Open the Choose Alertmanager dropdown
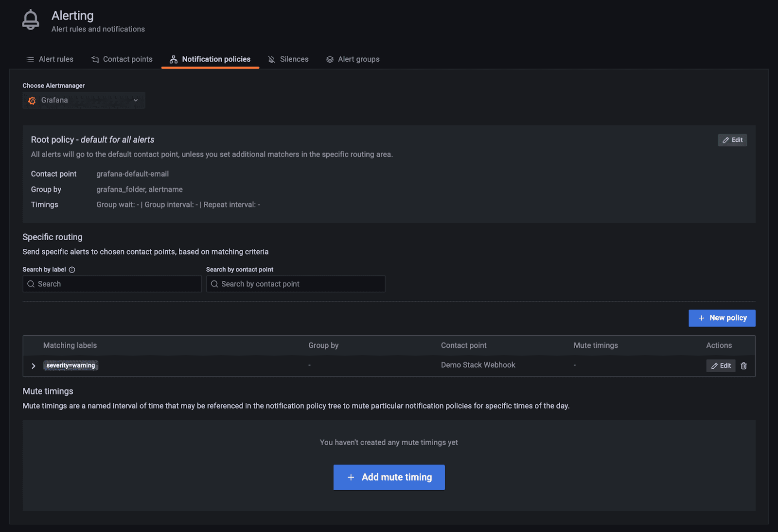Image resolution: width=778 pixels, height=532 pixels. pyautogui.click(x=84, y=101)
